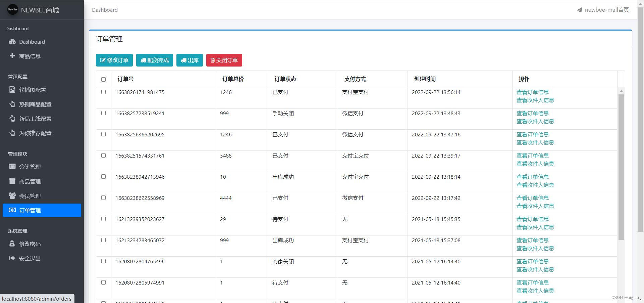
Task: Check the box for order 16638238942713946
Action: pyautogui.click(x=103, y=176)
